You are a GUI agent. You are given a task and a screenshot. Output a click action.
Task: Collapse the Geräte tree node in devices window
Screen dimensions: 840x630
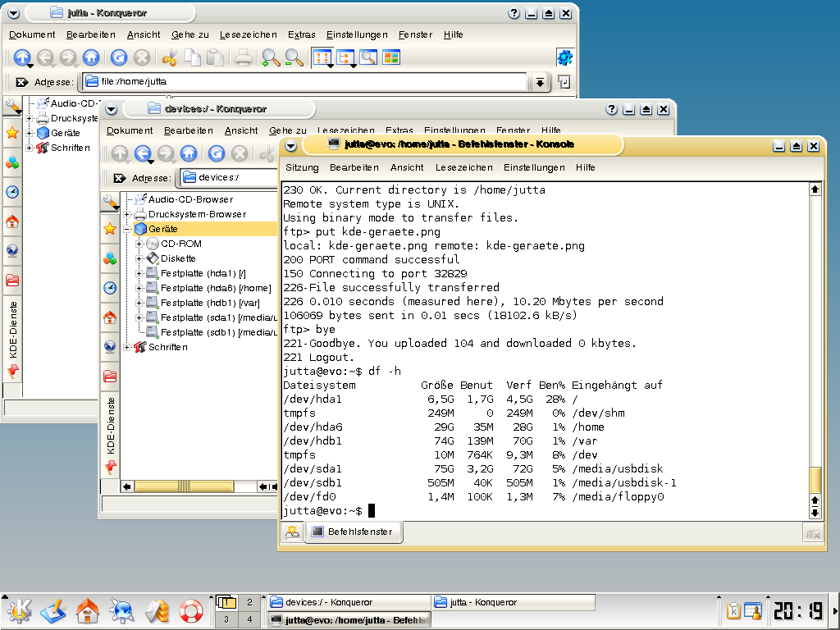127,230
